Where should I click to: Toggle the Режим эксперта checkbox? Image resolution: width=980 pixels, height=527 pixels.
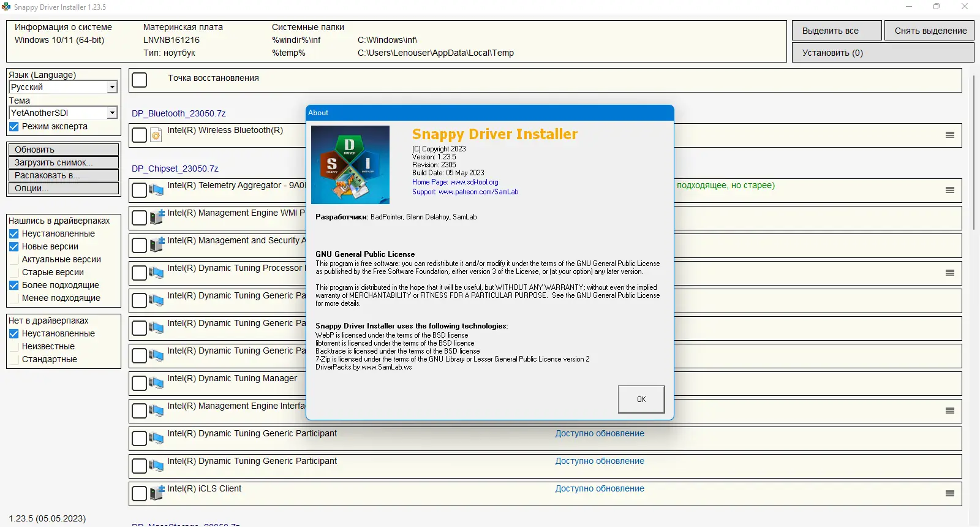[14, 127]
